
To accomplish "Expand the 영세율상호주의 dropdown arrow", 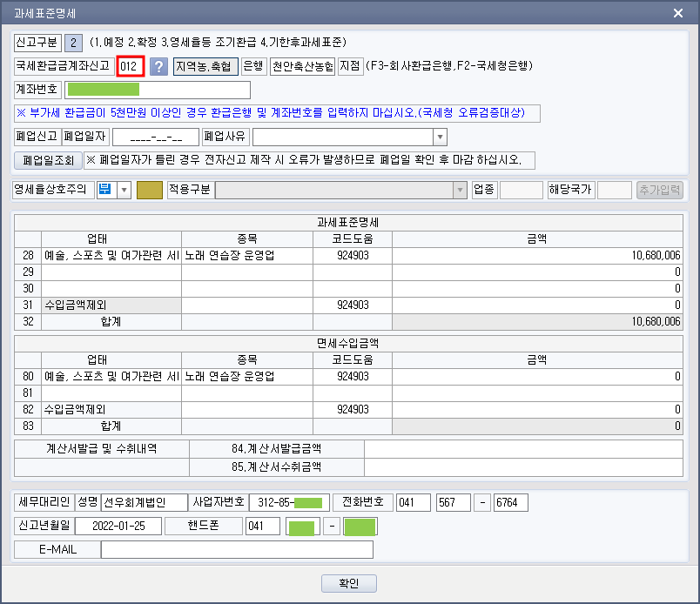I will 123,190.
